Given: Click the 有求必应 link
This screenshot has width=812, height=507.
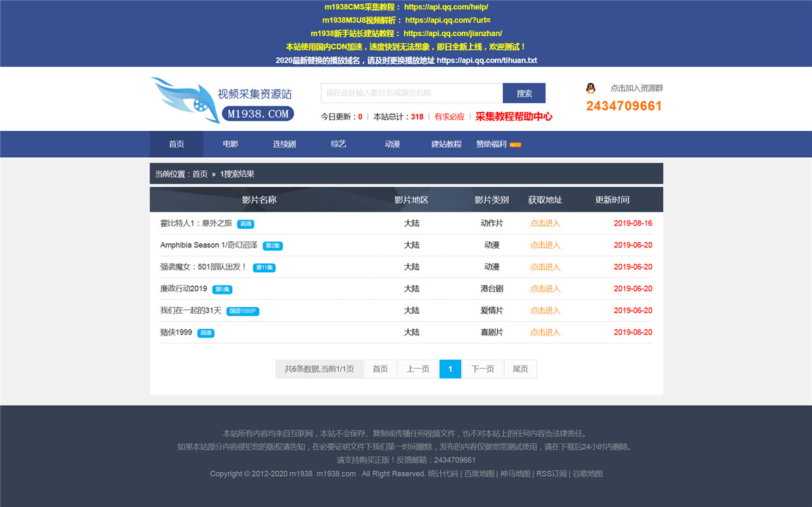Looking at the screenshot, I should (x=449, y=116).
